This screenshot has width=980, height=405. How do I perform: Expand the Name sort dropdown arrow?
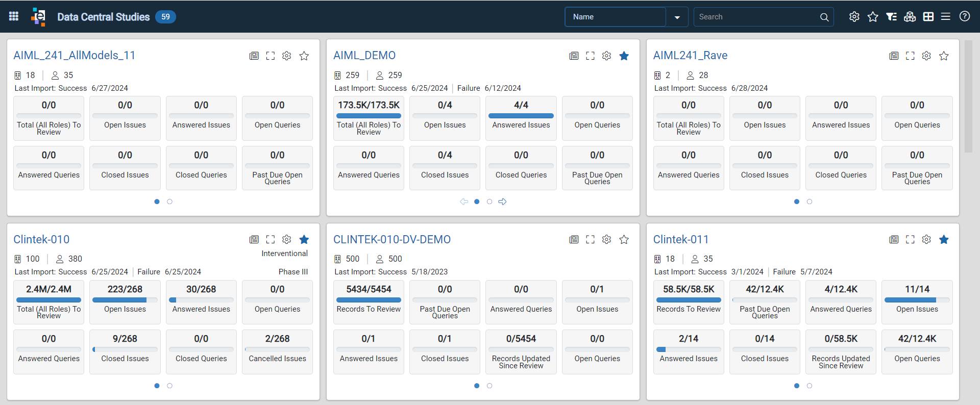[677, 17]
